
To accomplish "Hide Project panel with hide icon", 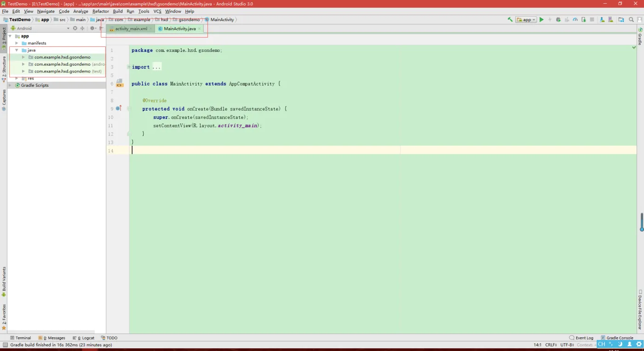I will tap(101, 28).
